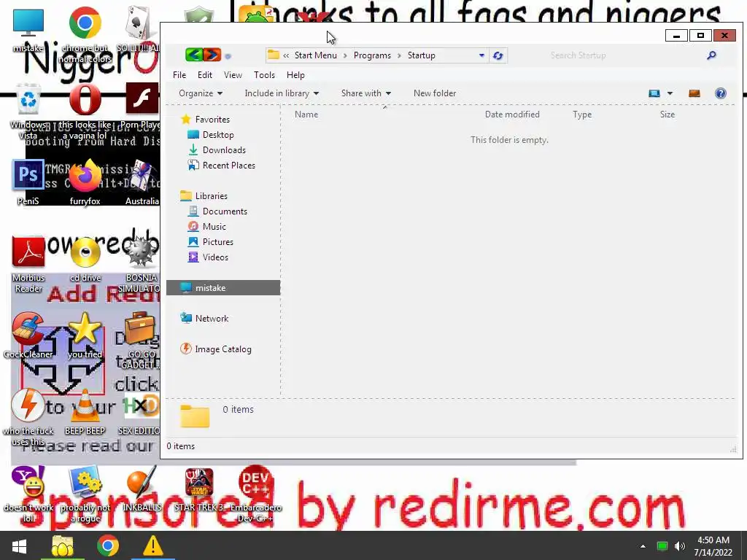The height and width of the screenshot is (560, 747).
Task: Click the volume speaker tray icon
Action: [680, 545]
